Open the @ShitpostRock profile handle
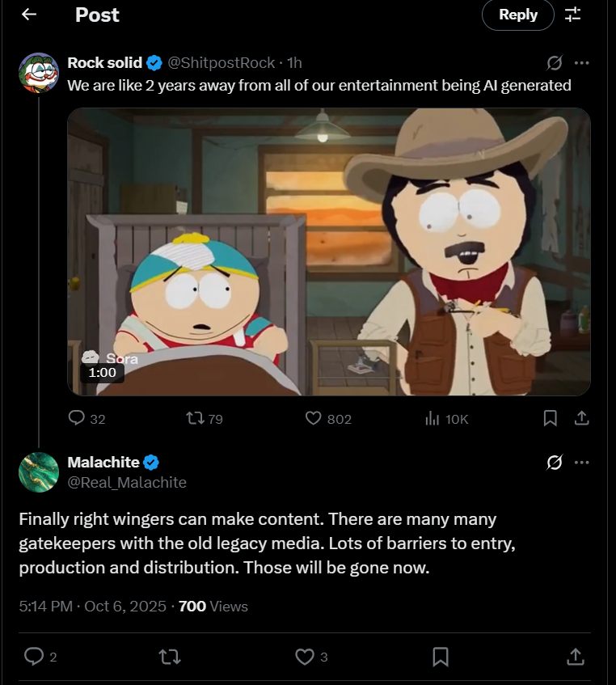This screenshot has height=685, width=616. click(x=221, y=63)
